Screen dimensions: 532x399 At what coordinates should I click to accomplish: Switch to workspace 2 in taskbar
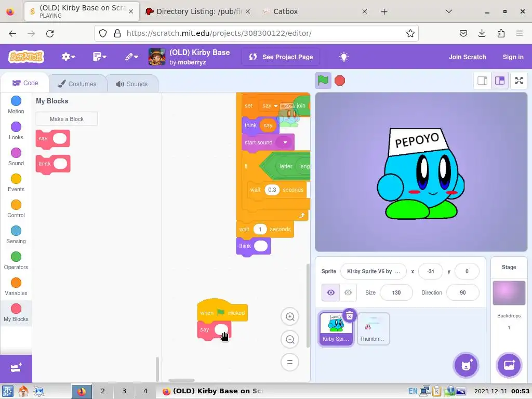click(102, 391)
